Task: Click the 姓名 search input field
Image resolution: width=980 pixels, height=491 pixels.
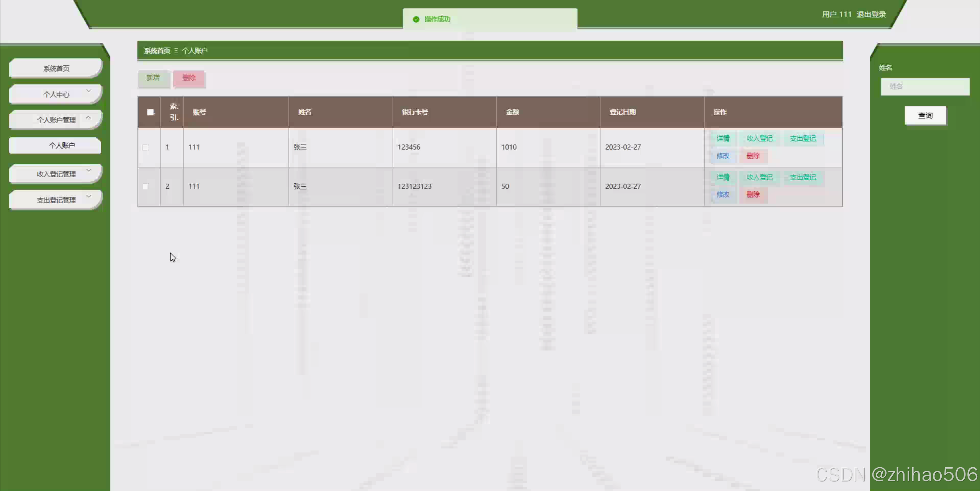Action: coord(924,86)
